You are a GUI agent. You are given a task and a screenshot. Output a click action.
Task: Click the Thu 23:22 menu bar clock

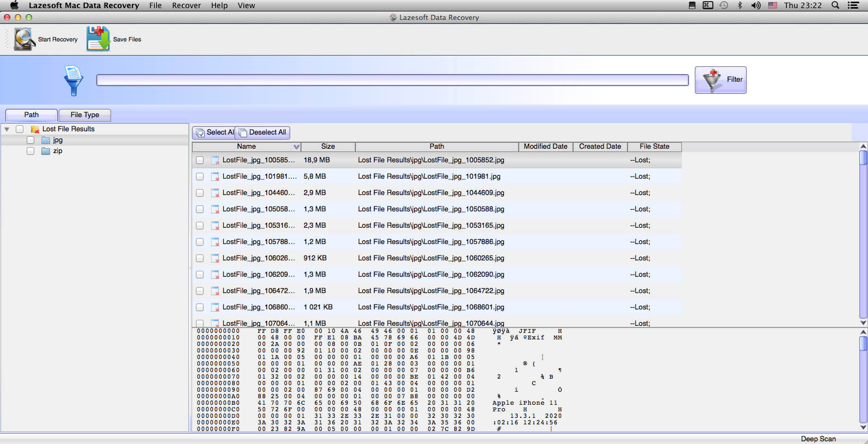[x=803, y=5]
